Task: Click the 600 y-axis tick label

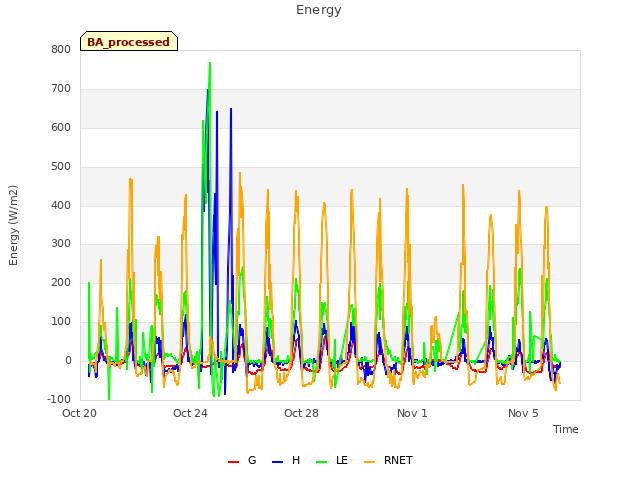Action: 61,127
